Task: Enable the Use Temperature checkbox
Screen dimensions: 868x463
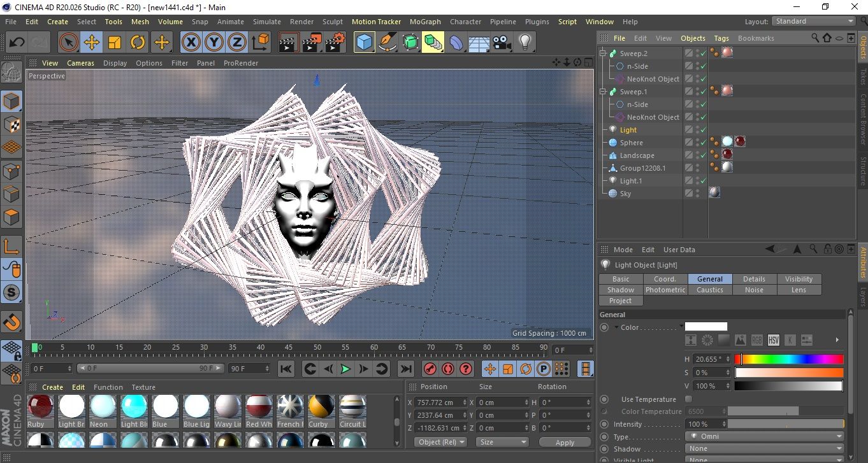Action: (x=688, y=399)
